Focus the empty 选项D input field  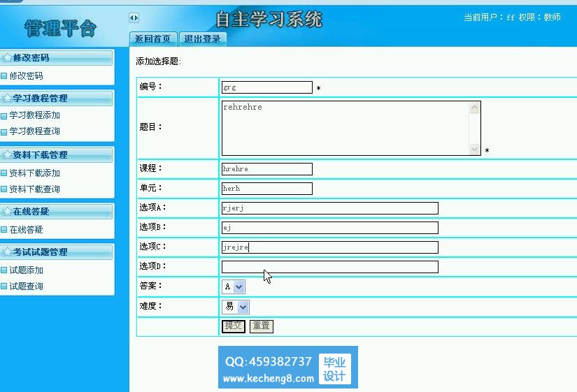330,267
